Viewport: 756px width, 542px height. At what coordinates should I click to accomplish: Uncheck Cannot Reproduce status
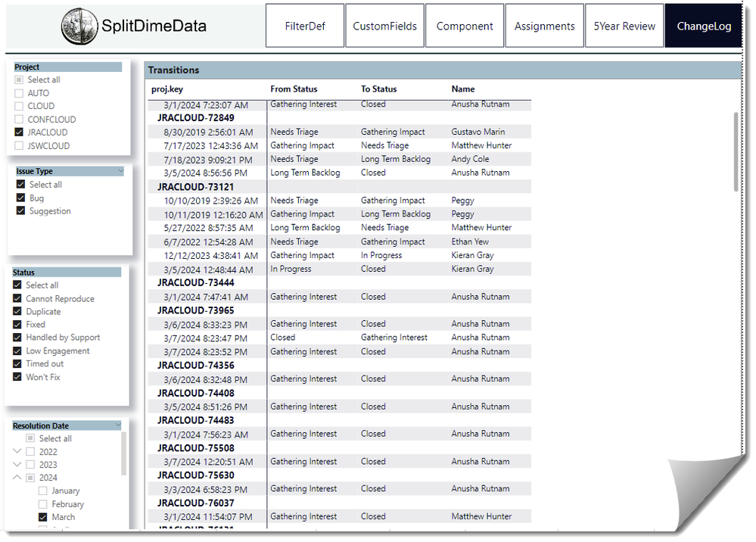pos(17,298)
